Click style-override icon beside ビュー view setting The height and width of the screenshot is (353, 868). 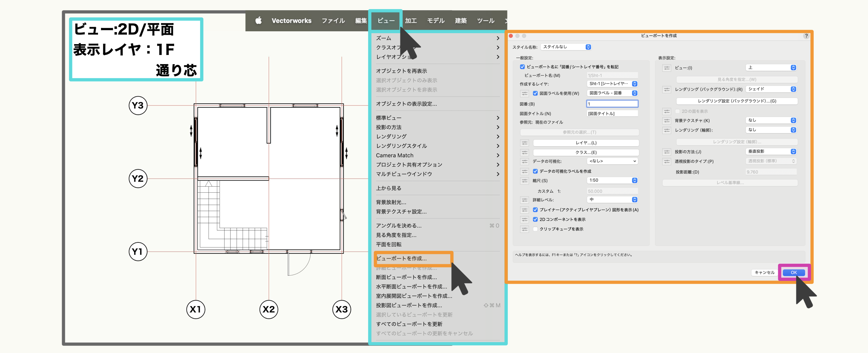666,68
